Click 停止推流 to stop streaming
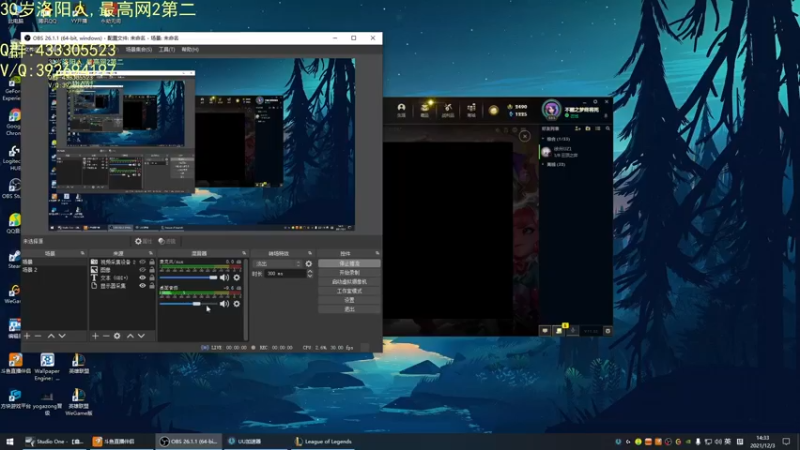800x450 pixels. click(349, 263)
